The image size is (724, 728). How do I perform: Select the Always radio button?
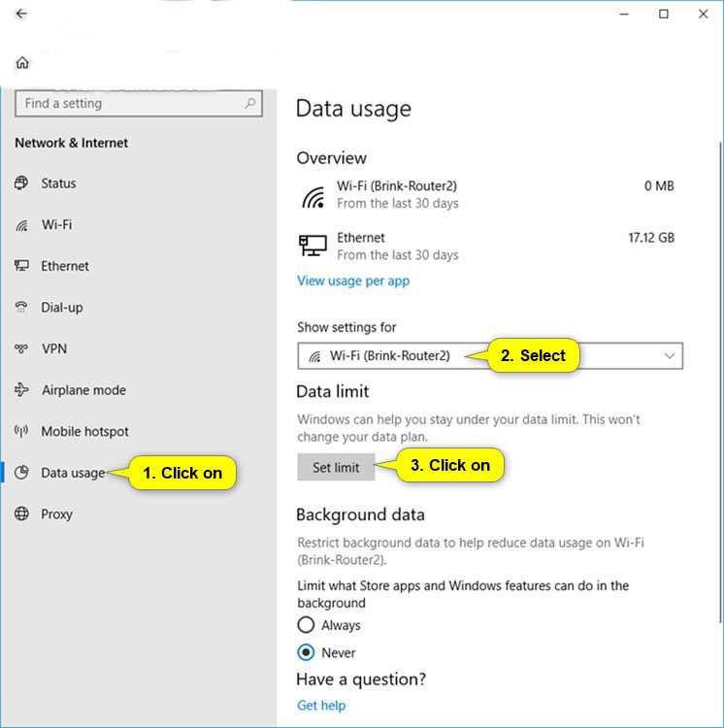tap(307, 625)
